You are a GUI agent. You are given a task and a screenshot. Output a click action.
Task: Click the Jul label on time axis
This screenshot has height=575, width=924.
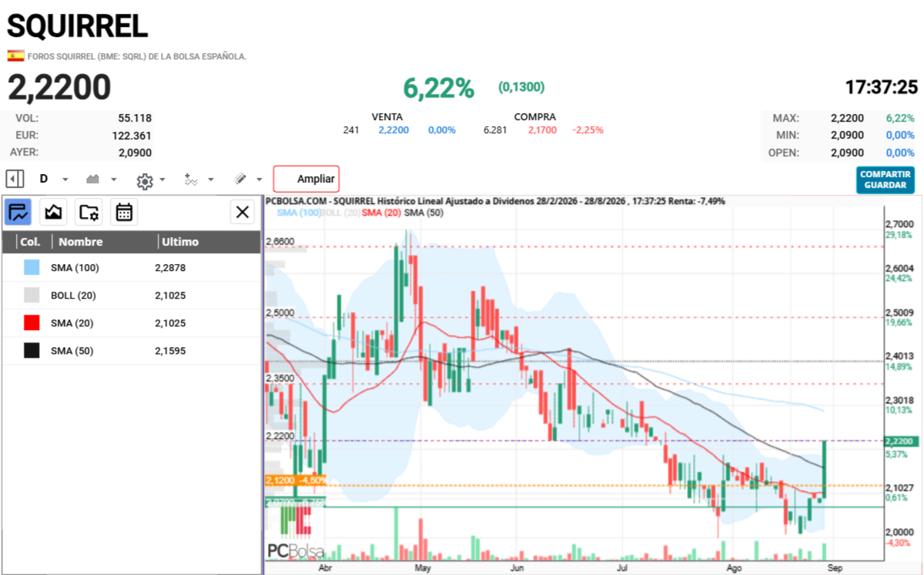coord(621,567)
